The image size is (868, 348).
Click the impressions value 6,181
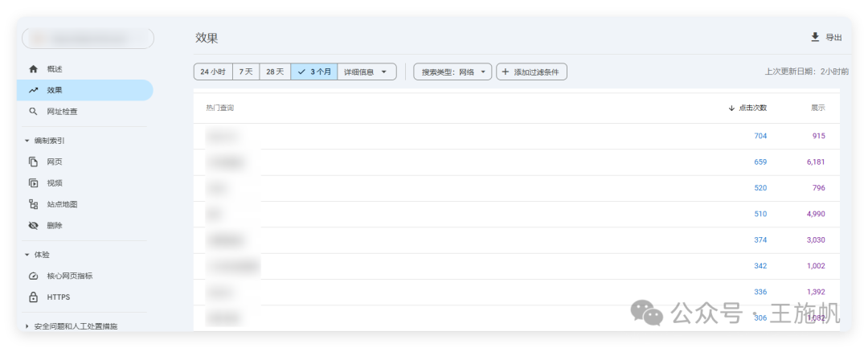[816, 162]
